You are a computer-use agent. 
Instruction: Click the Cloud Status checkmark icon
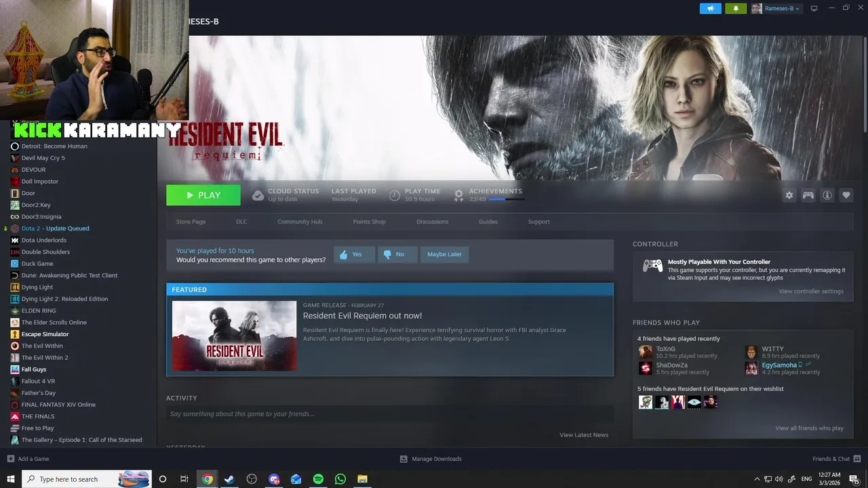tap(258, 195)
